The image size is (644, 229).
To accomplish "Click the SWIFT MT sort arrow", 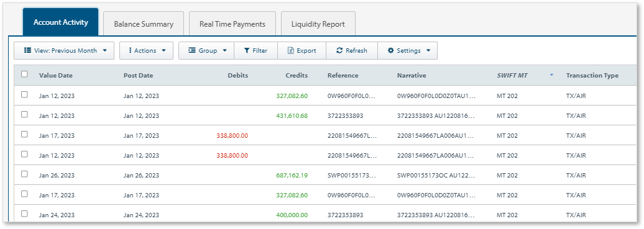I will pyautogui.click(x=551, y=74).
